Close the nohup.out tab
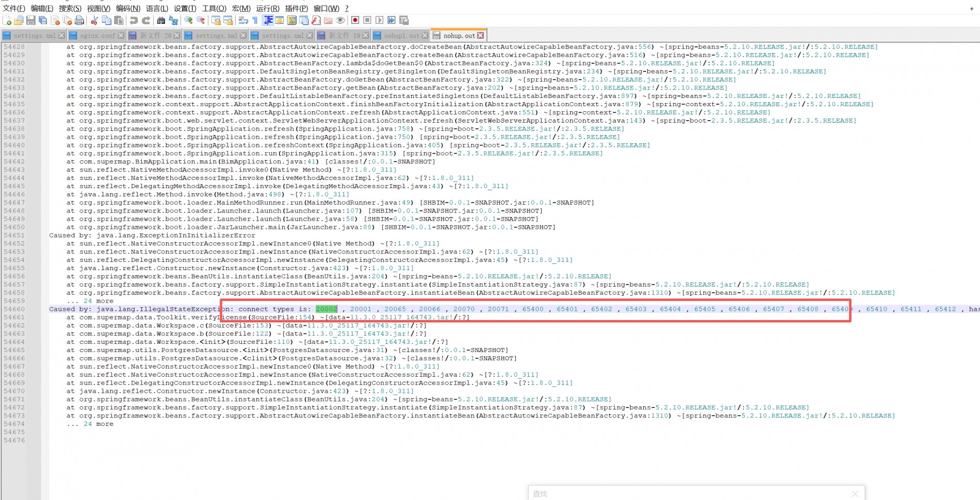The width and height of the screenshot is (980, 500). tap(481, 36)
